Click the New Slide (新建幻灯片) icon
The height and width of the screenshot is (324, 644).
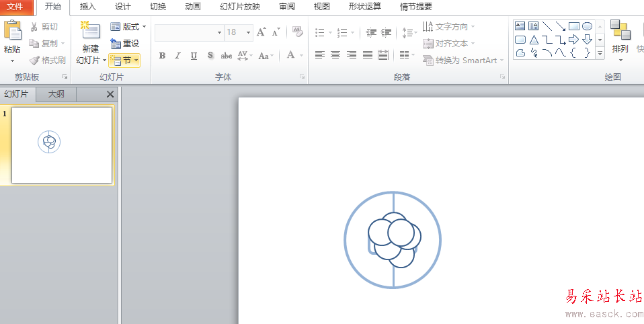[90, 31]
